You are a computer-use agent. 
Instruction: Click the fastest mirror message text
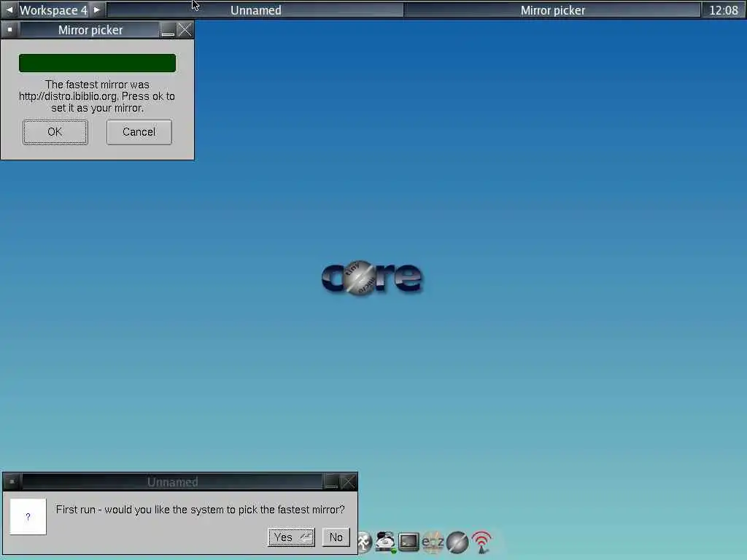point(97,96)
